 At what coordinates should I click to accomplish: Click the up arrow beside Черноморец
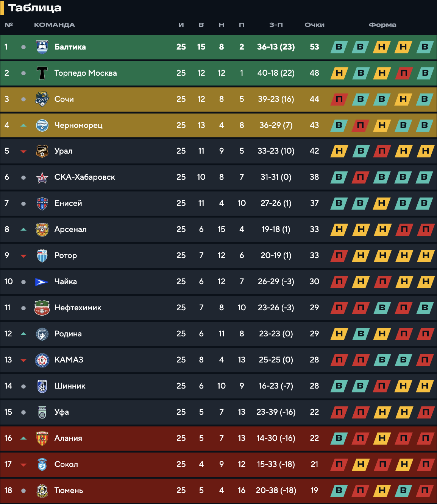pos(23,125)
